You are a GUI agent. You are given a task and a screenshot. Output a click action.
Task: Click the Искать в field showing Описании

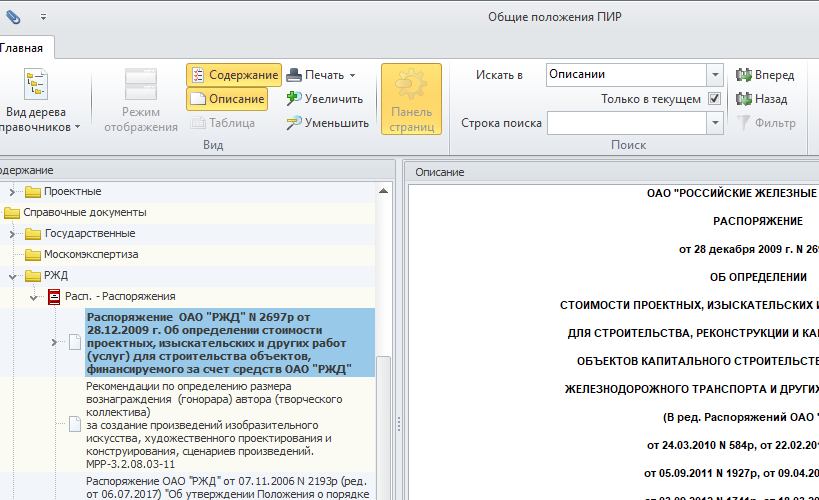pyautogui.click(x=626, y=75)
